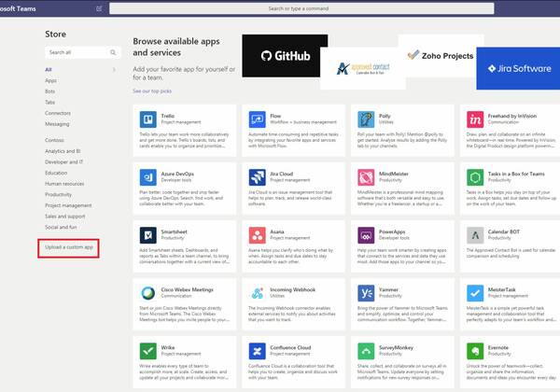Open the Polly app icon
The image size is (560, 392).
tap(366, 119)
